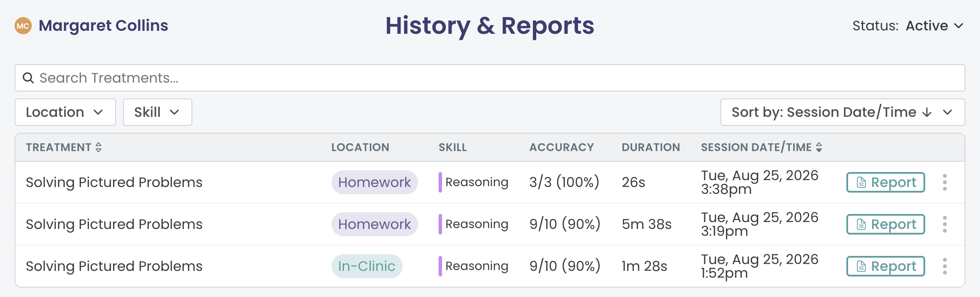Click the descending arrow in Sort by
The width and height of the screenshot is (980, 297).
927,112
